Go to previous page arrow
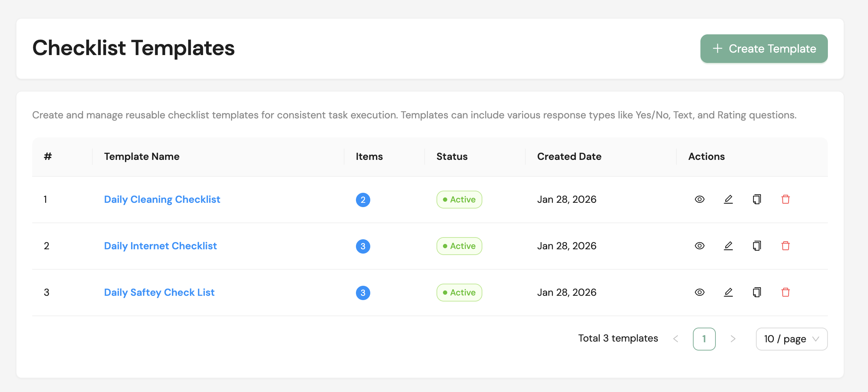The height and width of the screenshot is (392, 868). click(676, 339)
